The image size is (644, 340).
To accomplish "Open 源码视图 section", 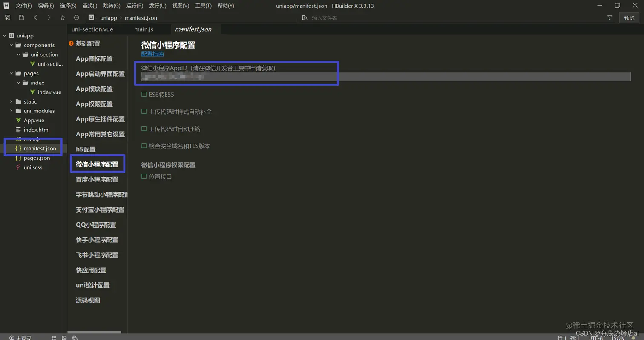I will (x=88, y=300).
